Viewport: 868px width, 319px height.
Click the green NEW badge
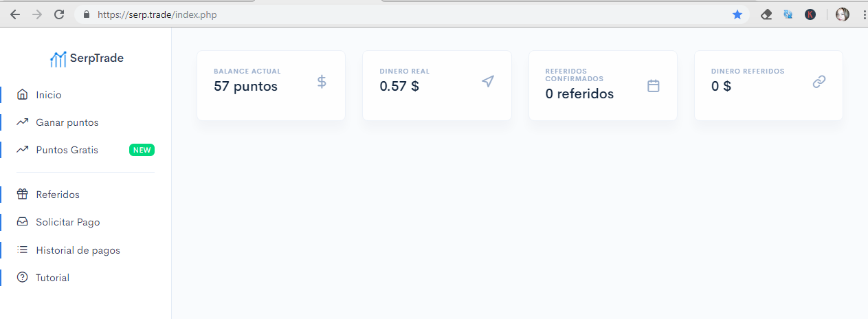[142, 150]
